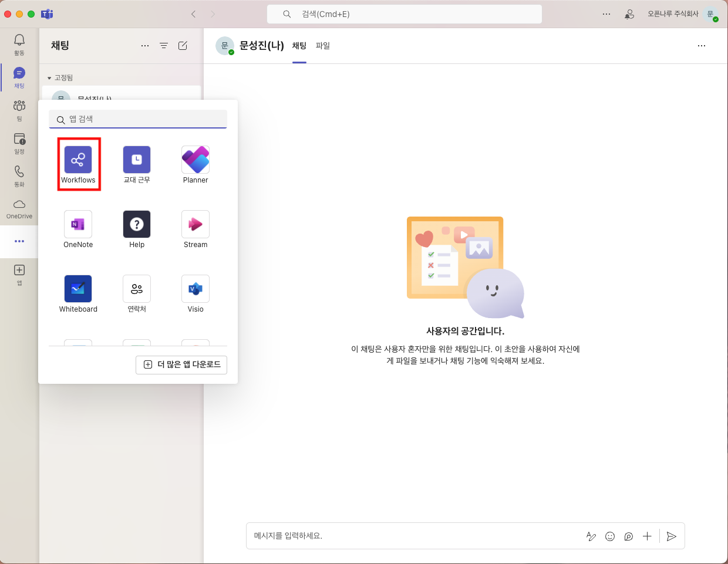The image size is (728, 564).
Task: Collapse the 고정됨 pinned section
Action: [50, 78]
